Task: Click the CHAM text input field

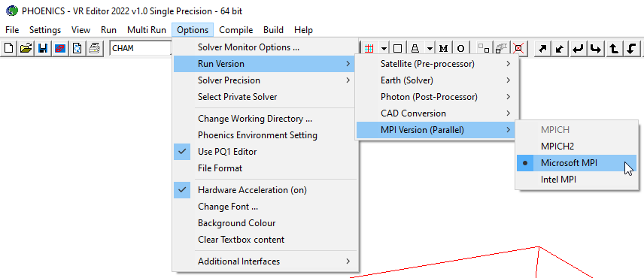Action: tap(141, 48)
